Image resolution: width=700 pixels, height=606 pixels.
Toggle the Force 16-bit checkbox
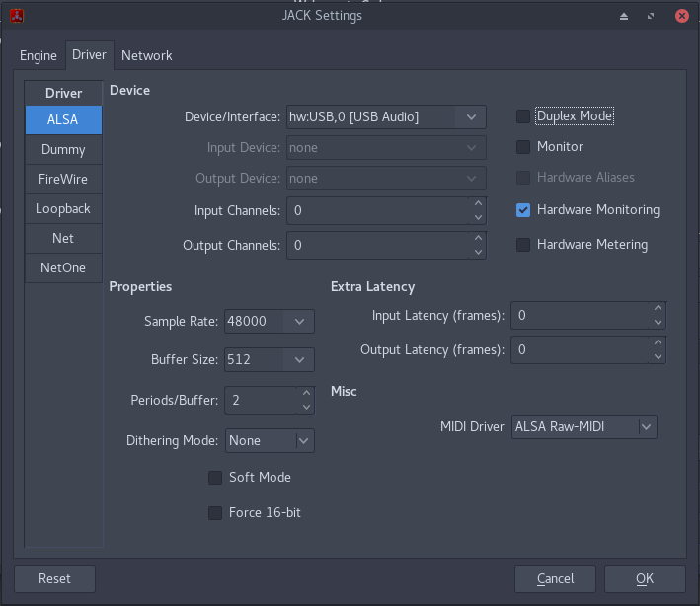point(215,513)
